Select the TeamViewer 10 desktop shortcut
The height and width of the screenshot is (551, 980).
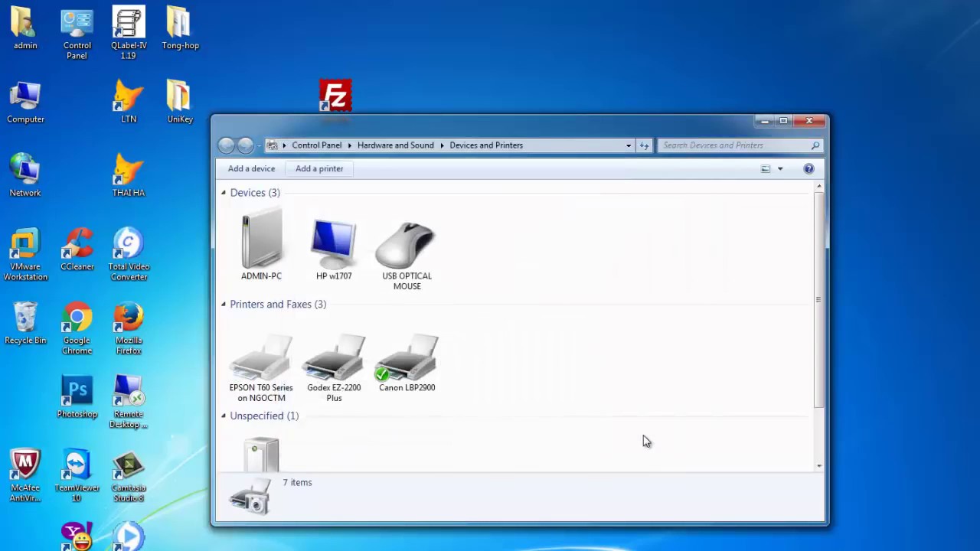click(77, 476)
